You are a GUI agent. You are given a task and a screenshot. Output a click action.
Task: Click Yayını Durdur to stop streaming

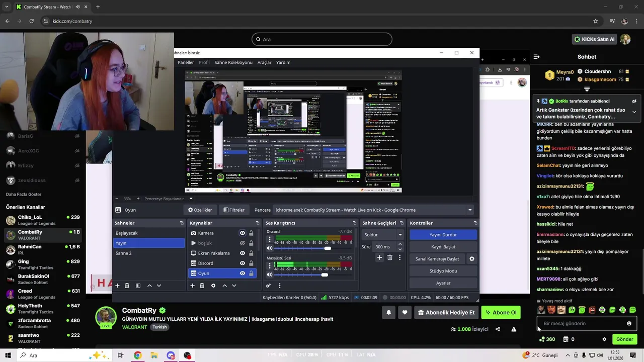pos(443,235)
